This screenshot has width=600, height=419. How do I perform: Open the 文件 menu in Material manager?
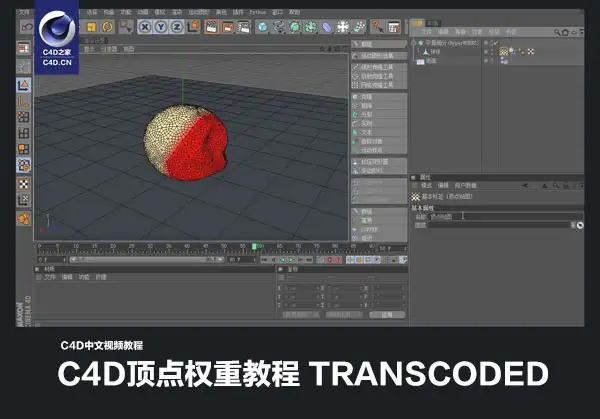pyautogui.click(x=50, y=277)
